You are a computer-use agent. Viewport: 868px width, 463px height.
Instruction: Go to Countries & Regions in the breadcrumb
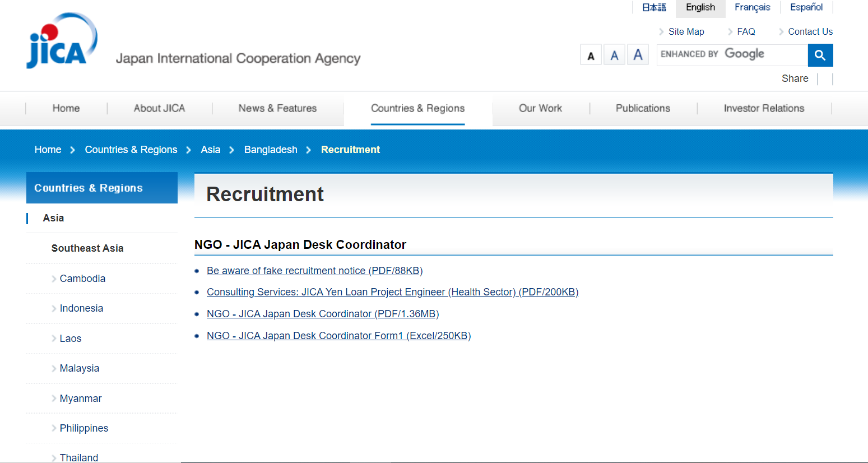point(131,150)
